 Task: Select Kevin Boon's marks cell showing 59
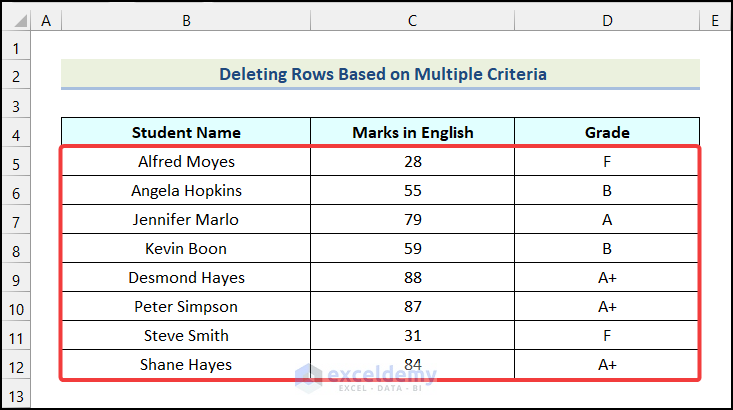coord(412,249)
